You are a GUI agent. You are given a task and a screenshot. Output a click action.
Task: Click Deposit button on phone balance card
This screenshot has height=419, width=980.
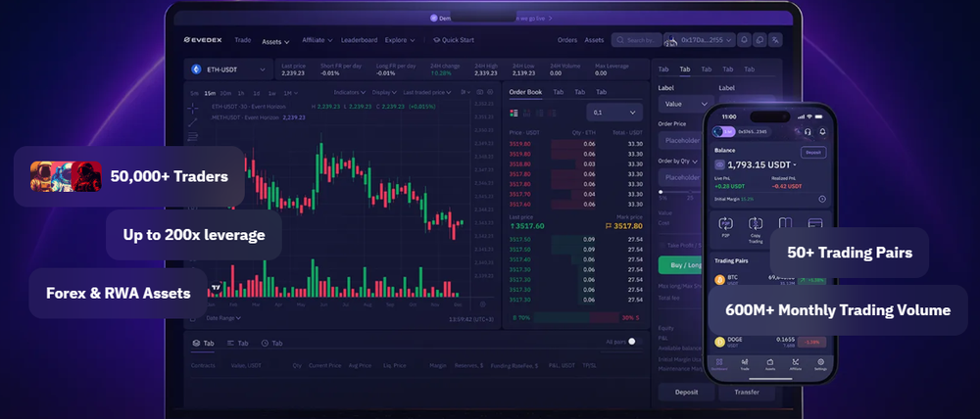[x=813, y=153]
